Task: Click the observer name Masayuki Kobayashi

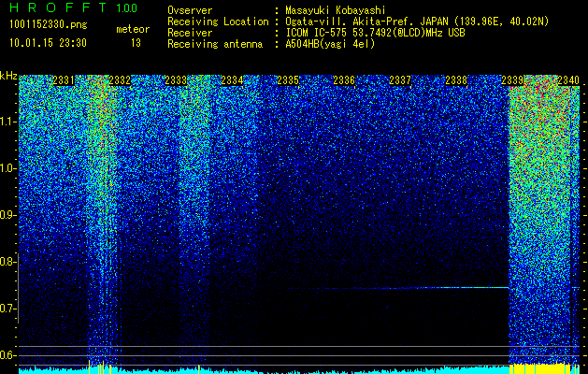Action: [336, 11]
